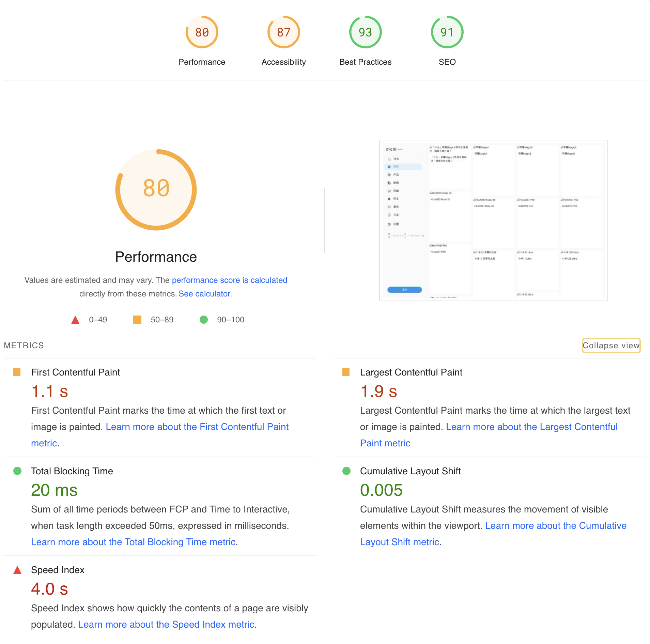Click the red triangle beside Speed Index
The image size is (650, 644).
click(17, 570)
